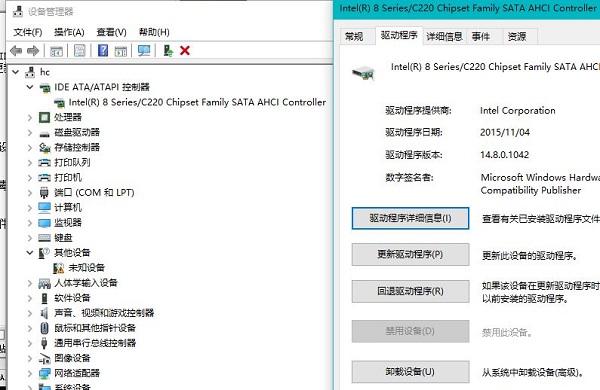Expand the 处理器 node
The width and height of the screenshot is (600, 390).
[30, 117]
